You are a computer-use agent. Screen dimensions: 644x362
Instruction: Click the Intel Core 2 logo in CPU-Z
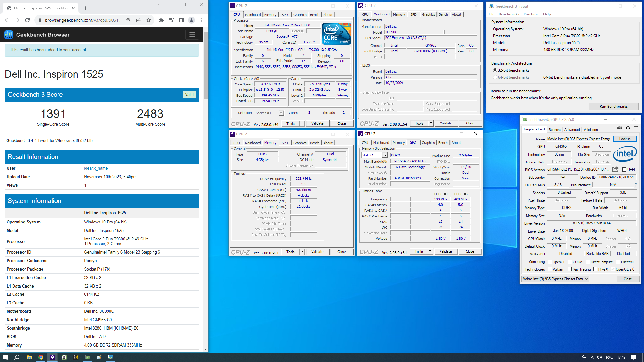[336, 34]
